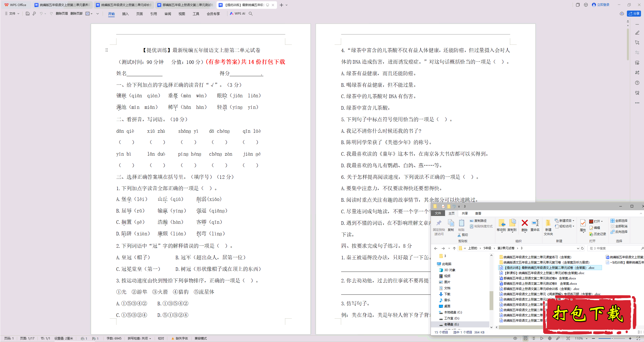Switch to the 页面 ribbon tab
The image size is (644, 342).
tap(139, 14)
